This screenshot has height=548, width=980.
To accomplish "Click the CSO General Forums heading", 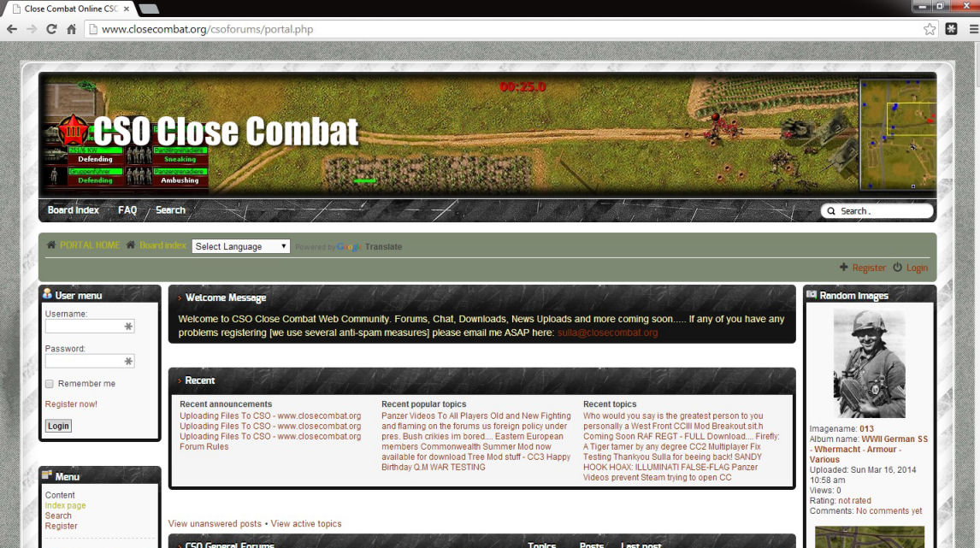I will pyautogui.click(x=229, y=545).
